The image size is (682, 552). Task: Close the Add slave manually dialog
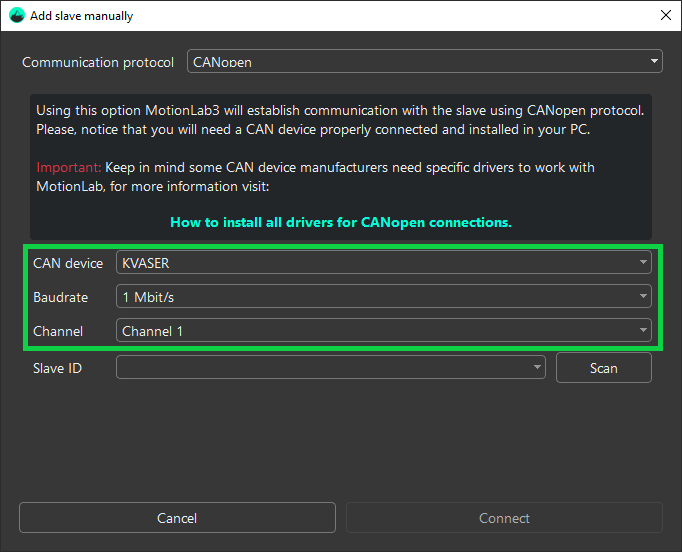(665, 15)
